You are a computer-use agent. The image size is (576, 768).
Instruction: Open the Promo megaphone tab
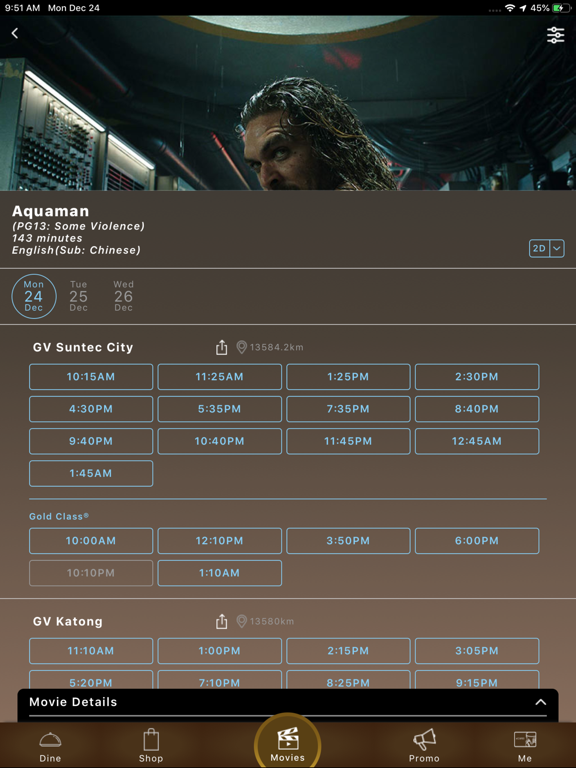coord(424,746)
